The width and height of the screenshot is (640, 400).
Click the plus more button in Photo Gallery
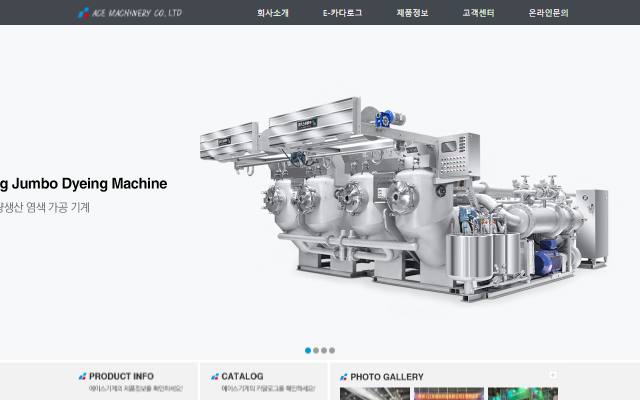553,375
